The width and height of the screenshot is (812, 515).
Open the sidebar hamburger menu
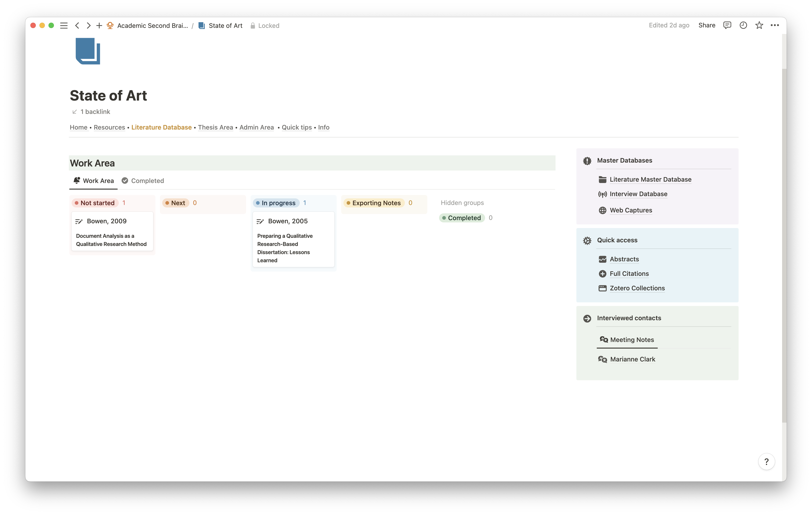[x=64, y=26]
